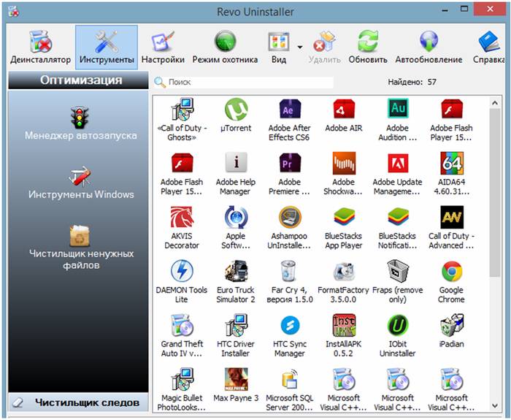Select the Оптимизация panel header
Image resolution: width=511 pixels, height=420 pixels.
coord(80,80)
